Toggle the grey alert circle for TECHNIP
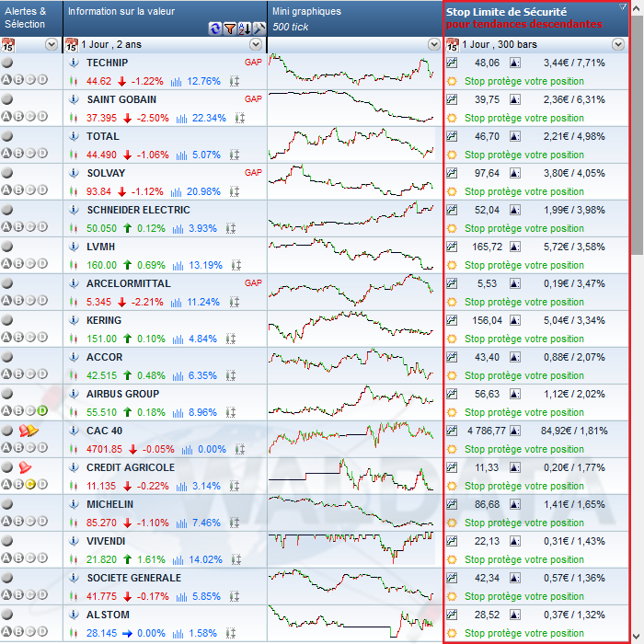644x644 pixels. [x=7, y=63]
